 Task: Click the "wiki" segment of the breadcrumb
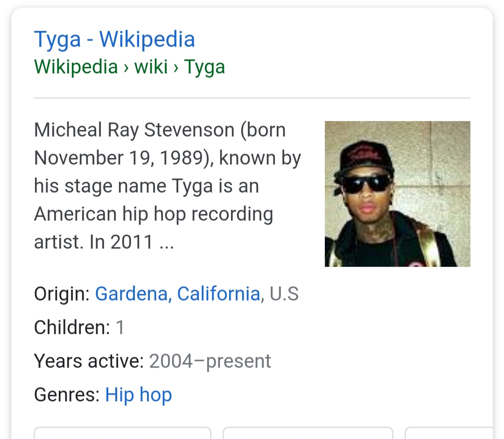pos(151,67)
